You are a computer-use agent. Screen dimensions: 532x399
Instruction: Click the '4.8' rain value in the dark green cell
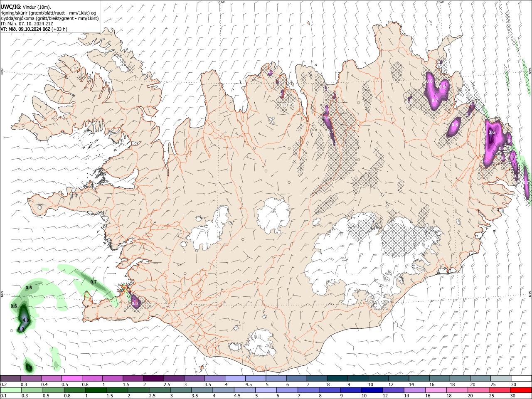point(25,320)
